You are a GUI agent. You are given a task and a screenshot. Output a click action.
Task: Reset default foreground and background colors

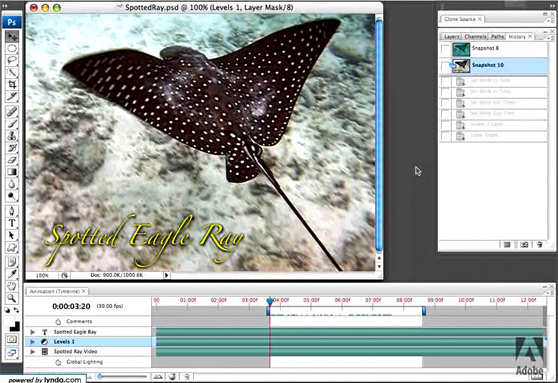coord(7,310)
